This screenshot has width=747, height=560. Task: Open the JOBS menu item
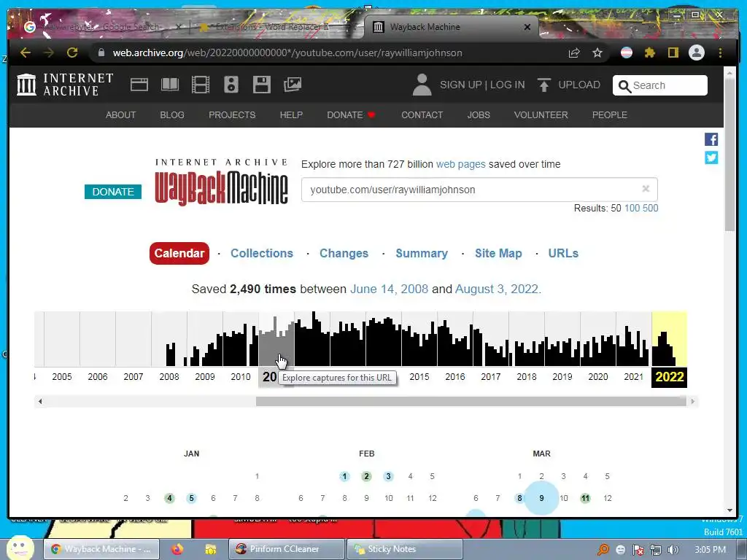click(479, 114)
